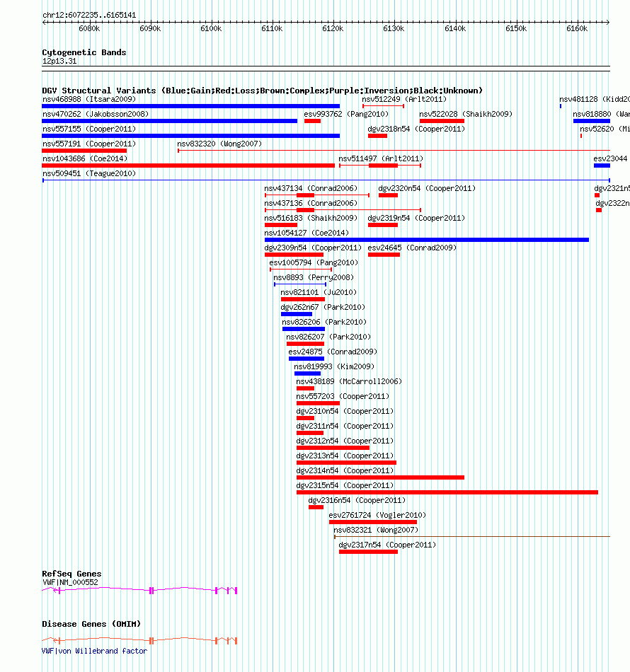Screen dimensions: 630x672
Task: Click nsv522028 (Shaikh2009) label
Action: pyautogui.click(x=466, y=115)
